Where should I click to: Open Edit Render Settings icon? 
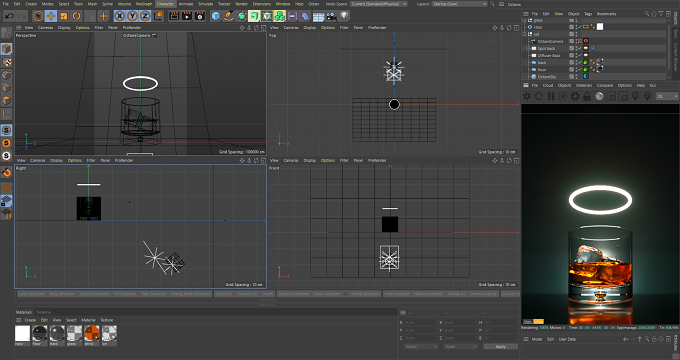point(200,16)
